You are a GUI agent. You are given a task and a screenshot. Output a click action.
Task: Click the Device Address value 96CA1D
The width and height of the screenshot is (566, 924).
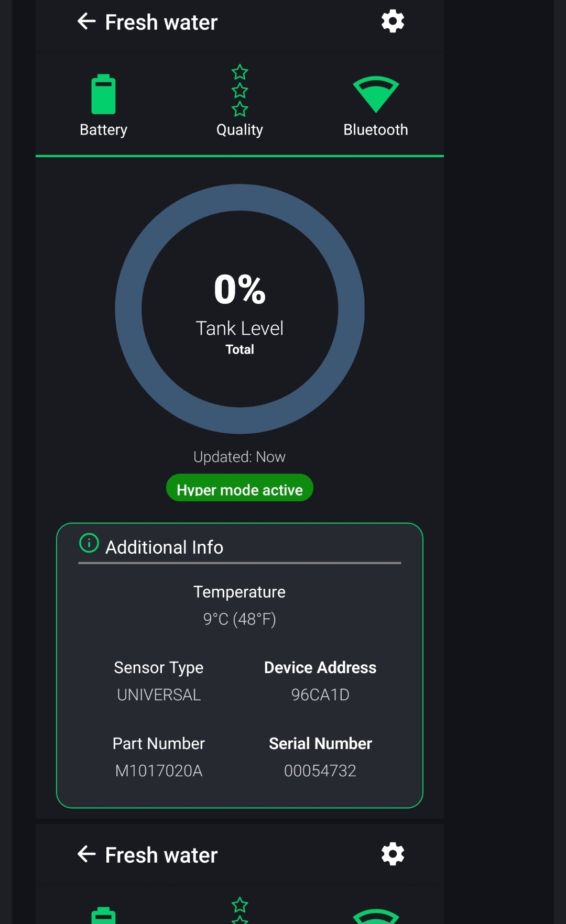pyautogui.click(x=320, y=695)
